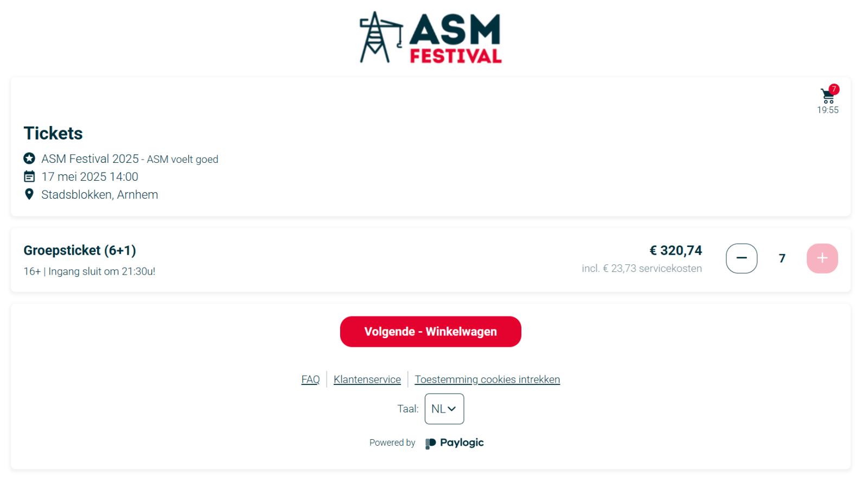Click the location pin icon

pos(29,194)
